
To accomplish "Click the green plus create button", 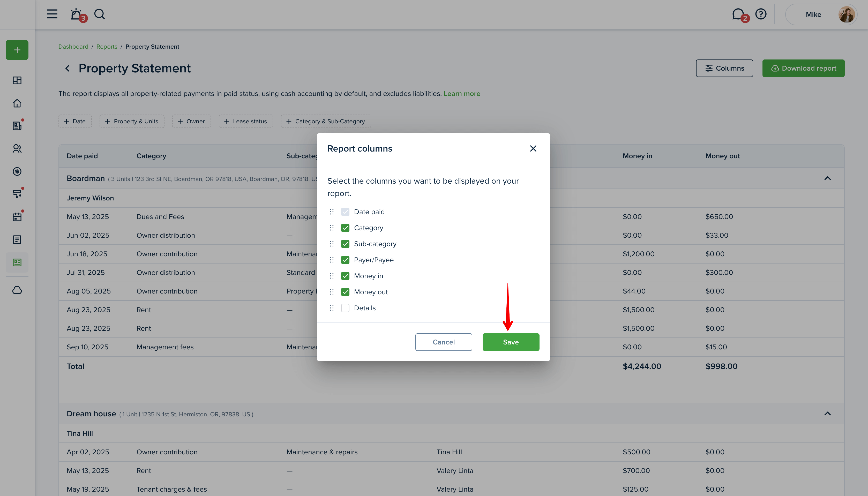I will click(x=17, y=50).
